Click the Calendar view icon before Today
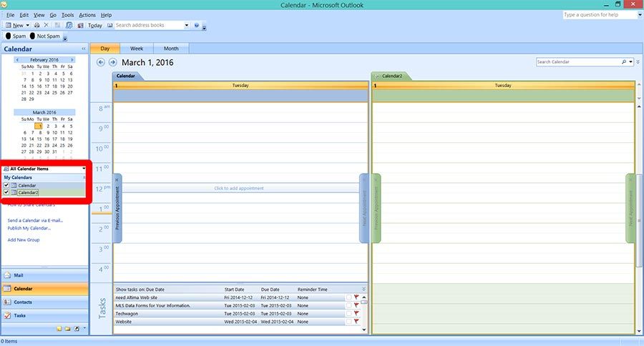Screen dimensions: 644x346 (80, 26)
